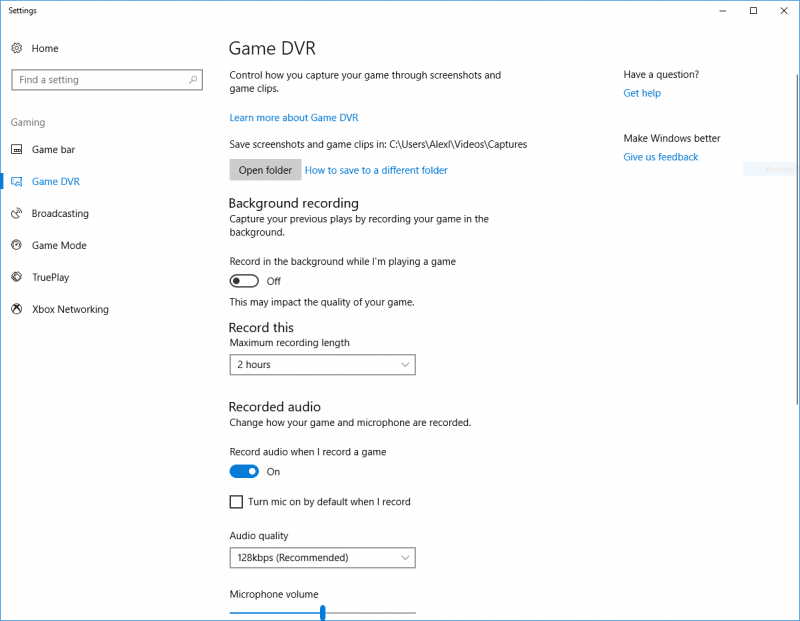Open the Game bar settings page
Viewport: 800px width, 621px height.
(53, 150)
